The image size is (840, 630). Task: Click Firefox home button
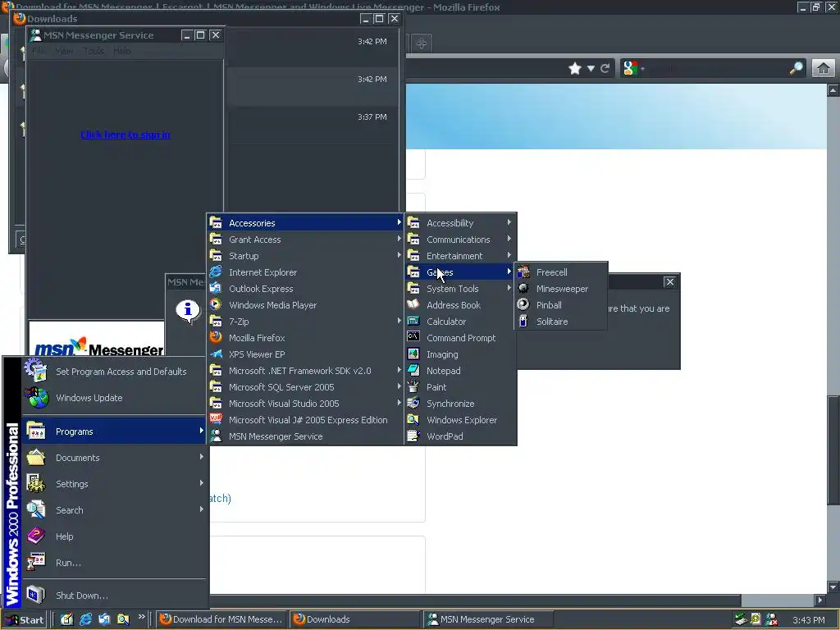tap(824, 68)
